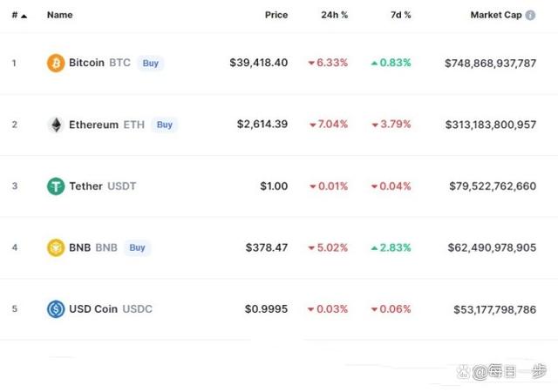
Task: Sort table by Price column header
Action: (x=276, y=15)
